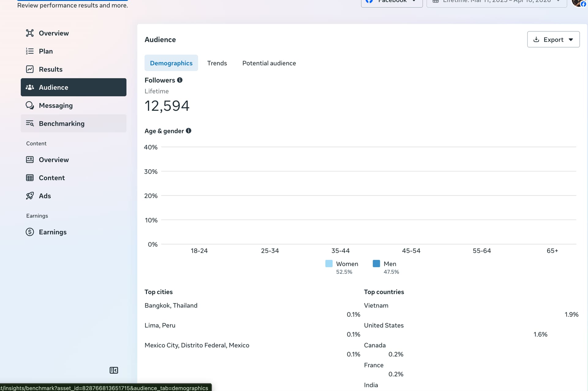
Task: Go to Content section Overview
Action: click(54, 160)
